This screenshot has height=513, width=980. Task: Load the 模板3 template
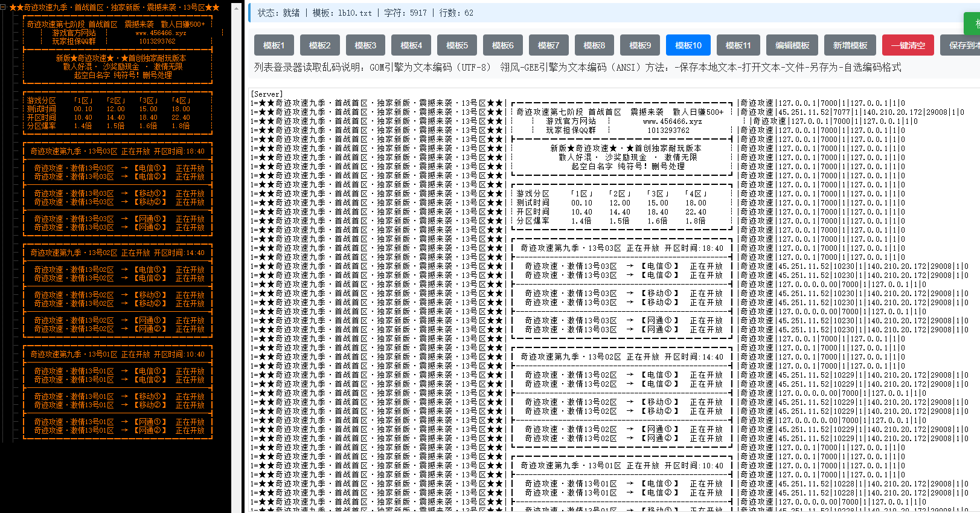365,45
